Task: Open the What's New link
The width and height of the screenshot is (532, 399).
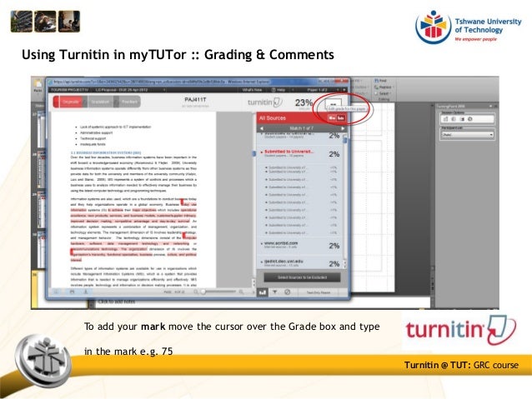Action: 252,90
